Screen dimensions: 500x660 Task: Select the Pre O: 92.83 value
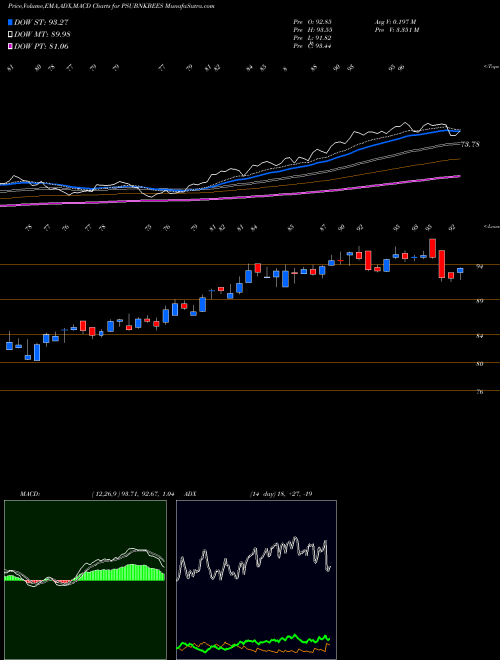[x=312, y=22]
